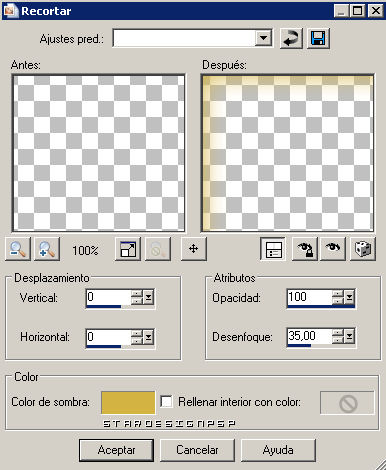Click the fit preview to window icon
The image size is (386, 470).
(x=128, y=249)
